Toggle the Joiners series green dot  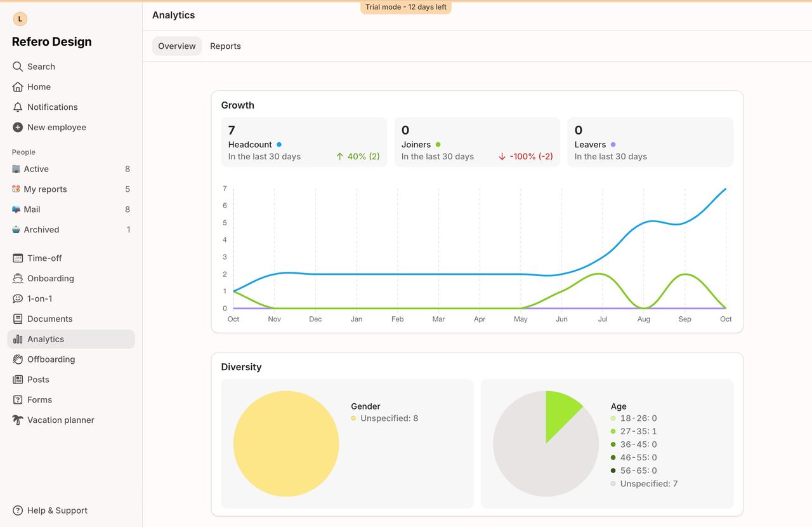tap(438, 145)
